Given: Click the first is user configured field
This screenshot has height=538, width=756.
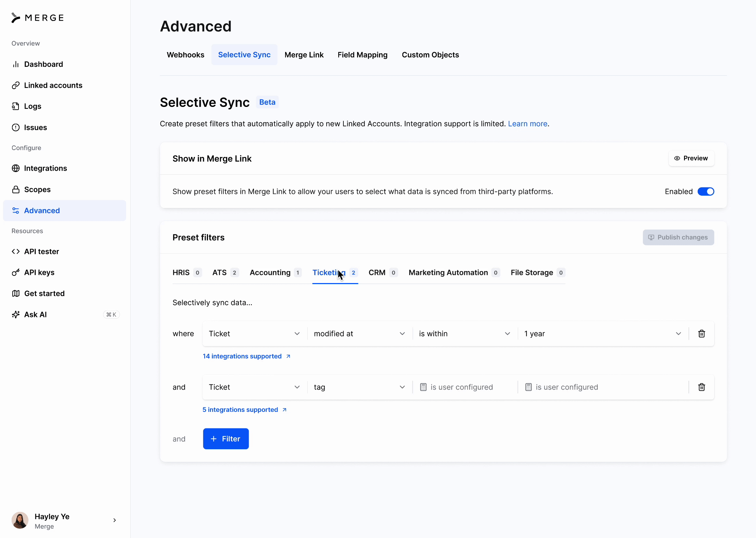Looking at the screenshot, I should point(465,387).
